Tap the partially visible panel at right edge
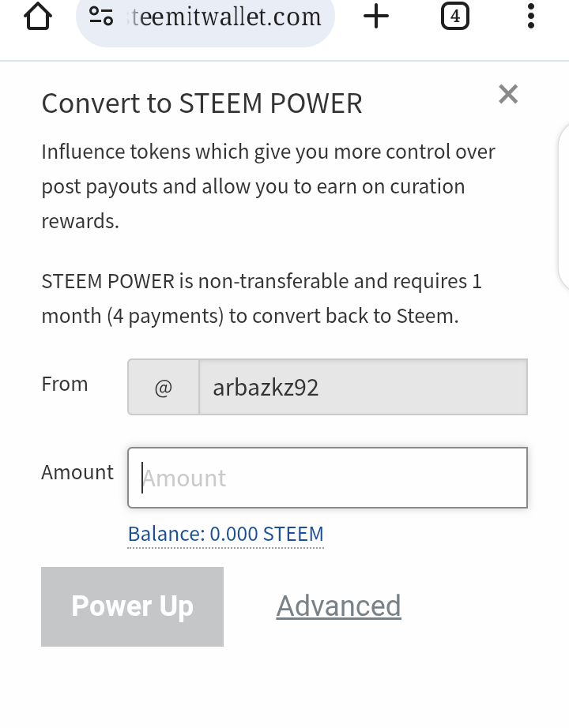This screenshot has height=728, width=569. pyautogui.click(x=563, y=205)
